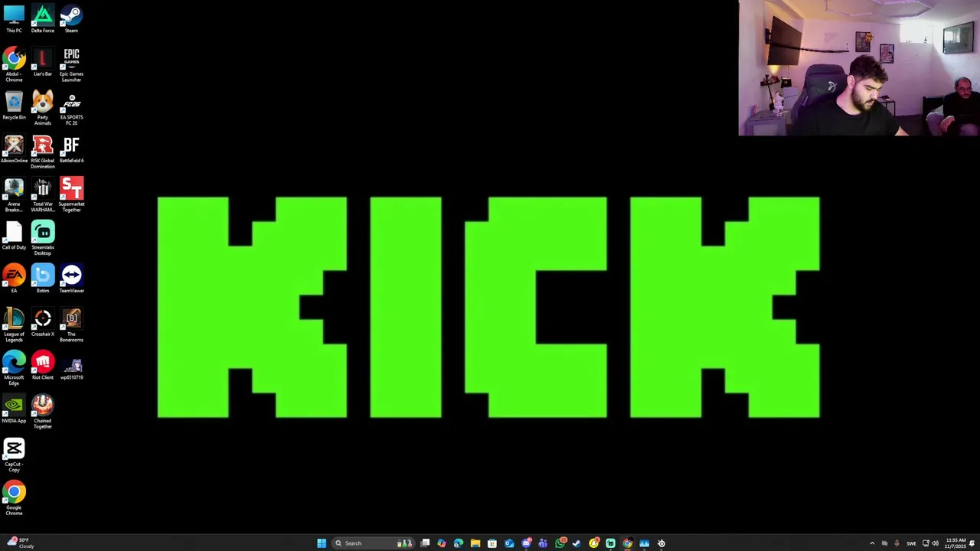This screenshot has width=980, height=551.
Task: Select the Botim desktop shortcut
Action: 43,279
